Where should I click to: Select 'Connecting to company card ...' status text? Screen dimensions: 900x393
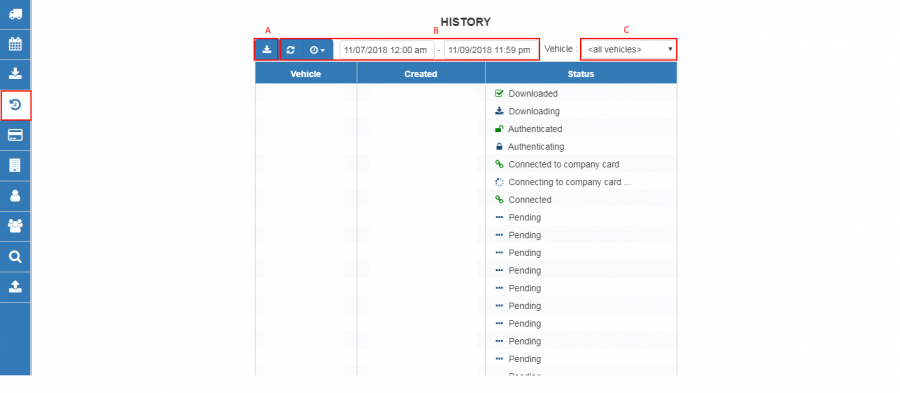(x=570, y=182)
